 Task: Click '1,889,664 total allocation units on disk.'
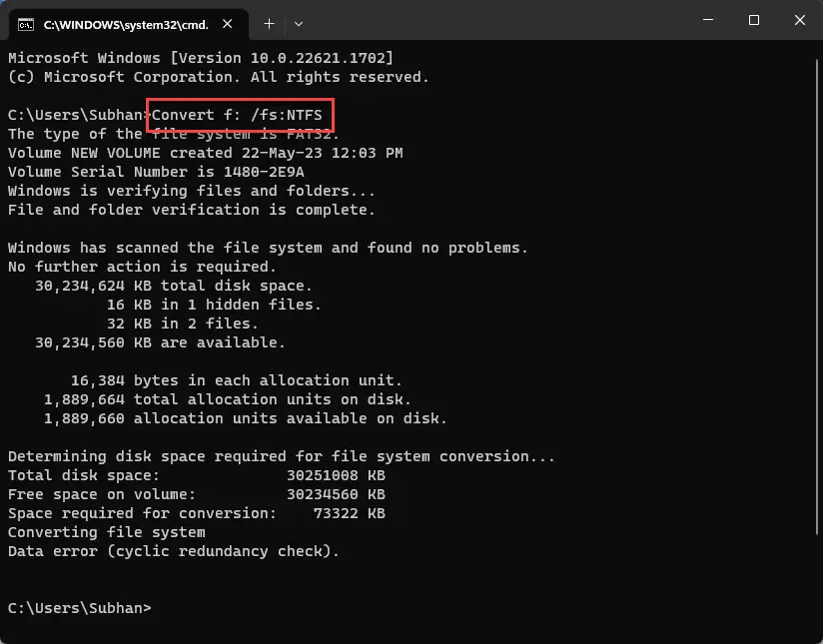(228, 399)
